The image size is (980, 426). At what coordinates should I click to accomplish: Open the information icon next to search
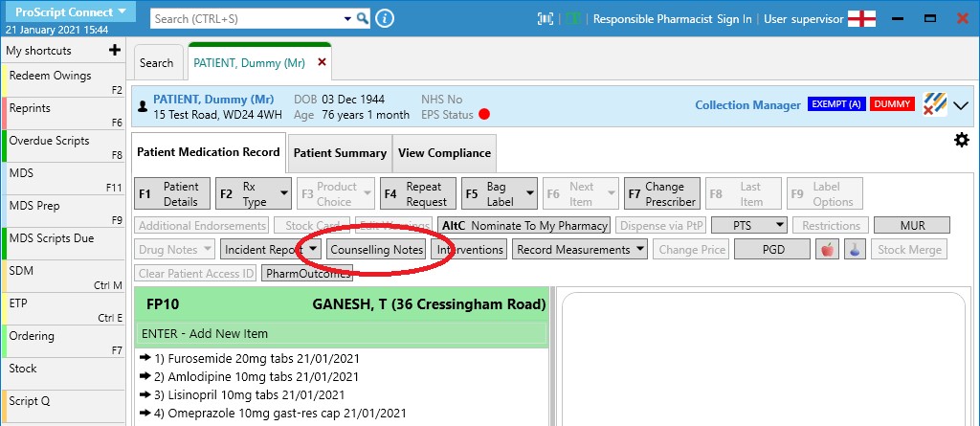(385, 19)
